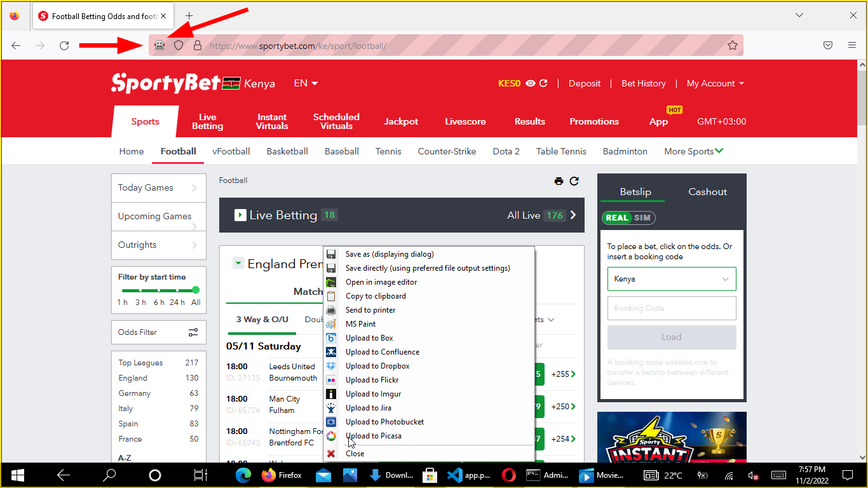868x488 pixels.
Task: Open the Pocket save icon
Action: (828, 45)
